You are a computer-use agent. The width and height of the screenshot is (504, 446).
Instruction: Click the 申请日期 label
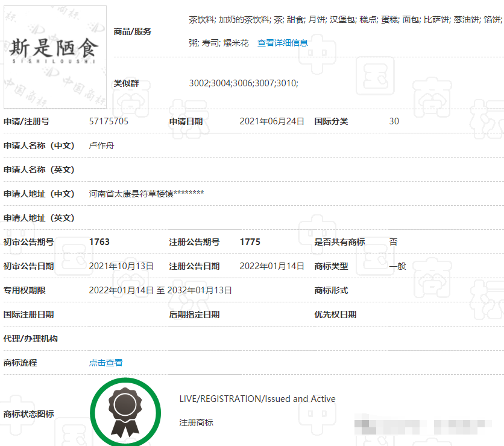click(x=186, y=121)
